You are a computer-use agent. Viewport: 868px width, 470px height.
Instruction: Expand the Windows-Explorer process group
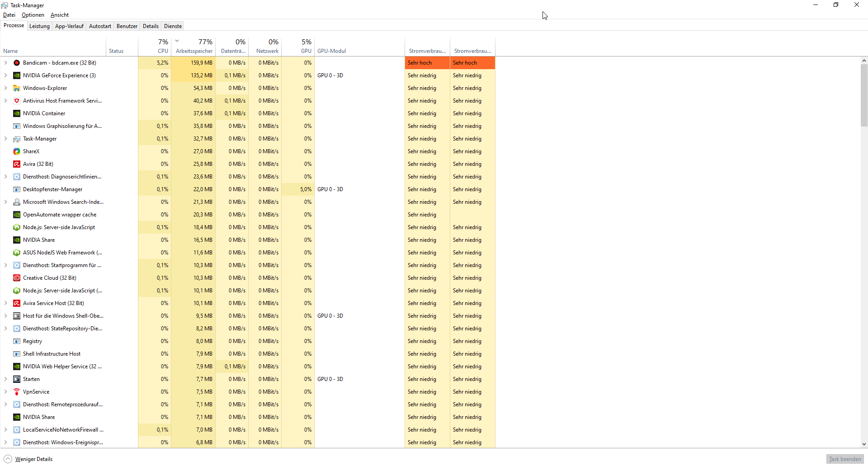[6, 88]
